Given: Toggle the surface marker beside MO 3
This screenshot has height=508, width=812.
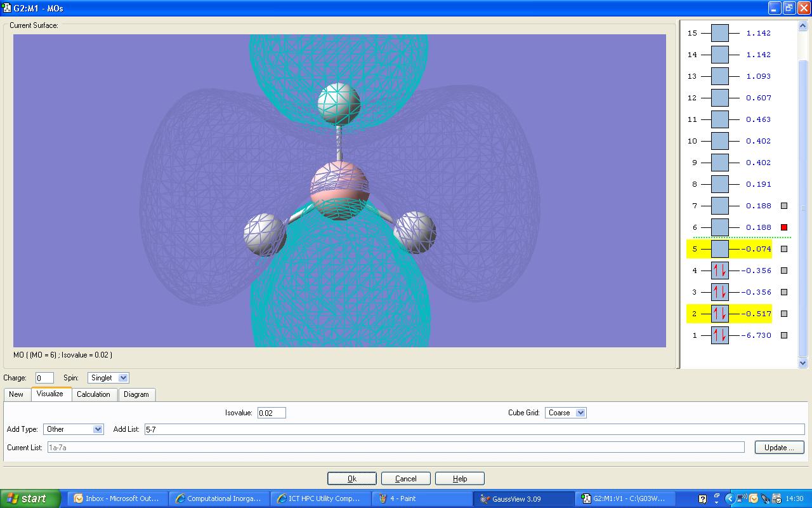Looking at the screenshot, I should pyautogui.click(x=784, y=292).
